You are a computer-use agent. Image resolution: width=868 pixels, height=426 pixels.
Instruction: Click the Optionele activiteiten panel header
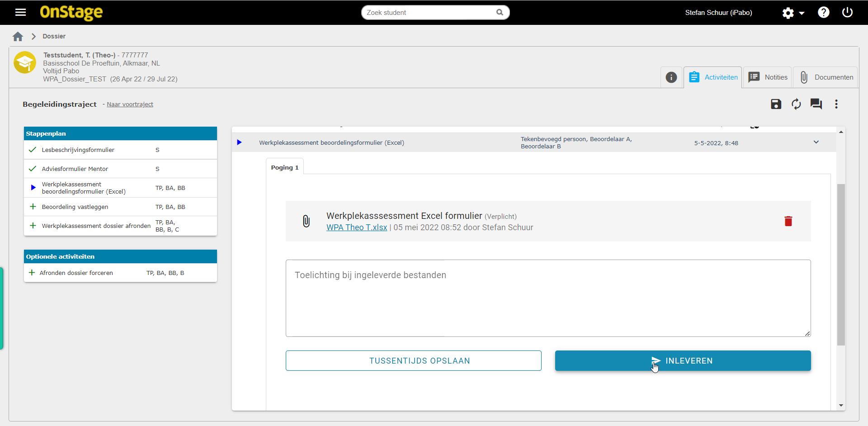[120, 256]
